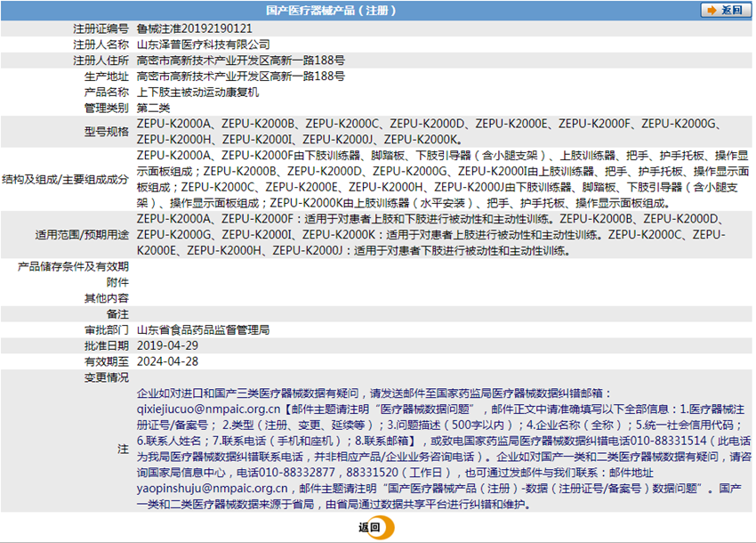
Task: Click the 管理类别 field label
Action: point(107,108)
